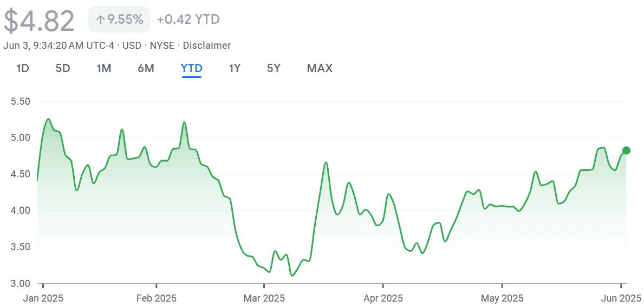Click the Jan 2025 axis label
This screenshot has height=307, width=644.
click(x=43, y=298)
